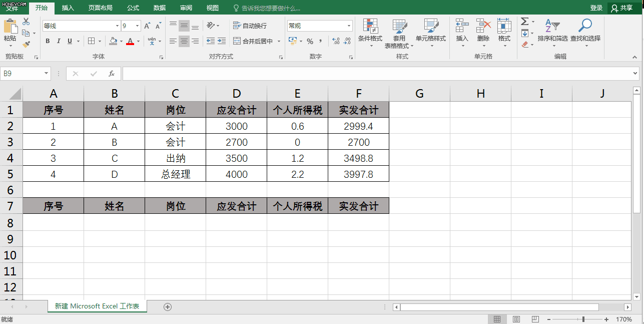Select the Format Painter brush
The height and width of the screenshot is (324, 644).
pyautogui.click(x=26, y=45)
